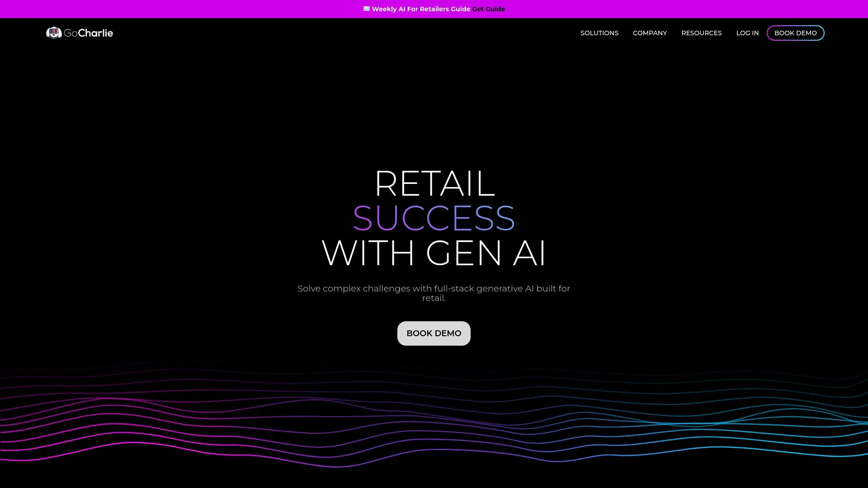Viewport: 868px width, 488px height.
Task: Open the LOG IN page
Action: pyautogui.click(x=747, y=33)
